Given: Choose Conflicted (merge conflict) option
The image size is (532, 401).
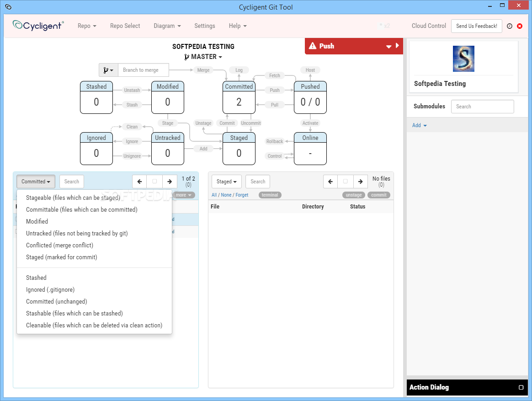Looking at the screenshot, I should pos(94,245).
